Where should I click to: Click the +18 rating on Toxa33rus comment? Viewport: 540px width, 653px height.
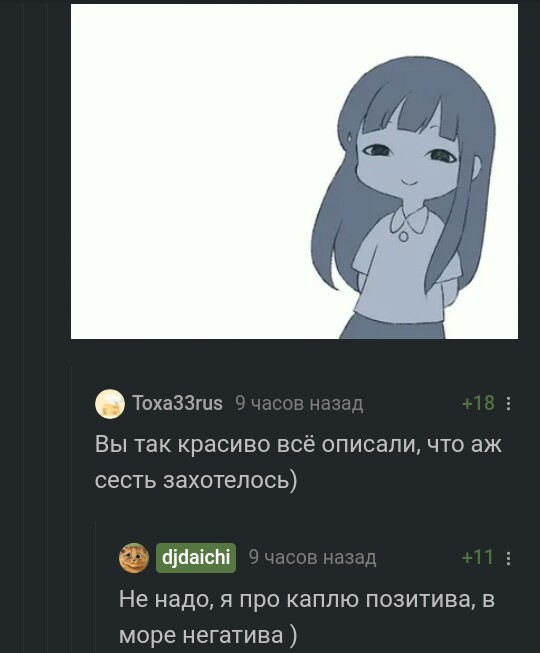pos(478,403)
